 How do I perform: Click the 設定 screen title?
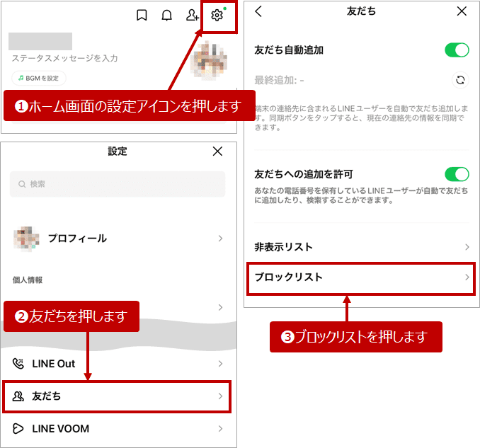(118, 151)
